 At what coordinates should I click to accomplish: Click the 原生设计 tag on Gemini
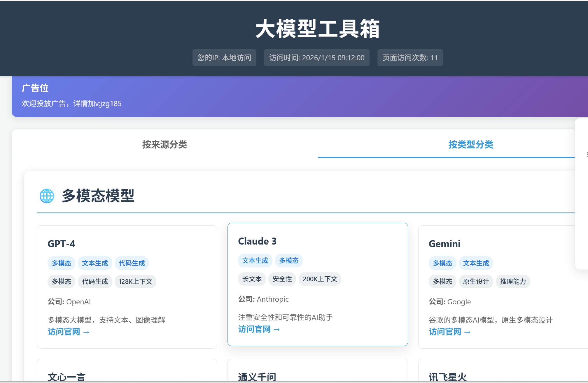pyautogui.click(x=476, y=282)
